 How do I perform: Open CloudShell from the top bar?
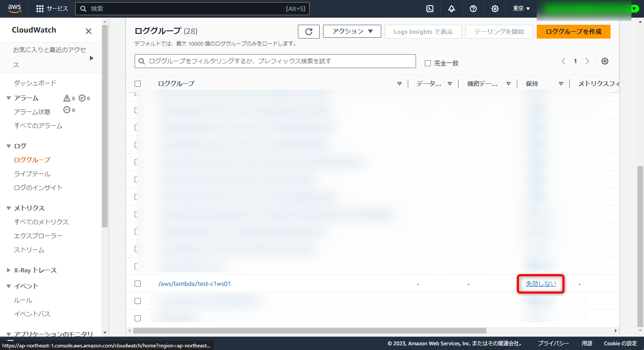[429, 8]
